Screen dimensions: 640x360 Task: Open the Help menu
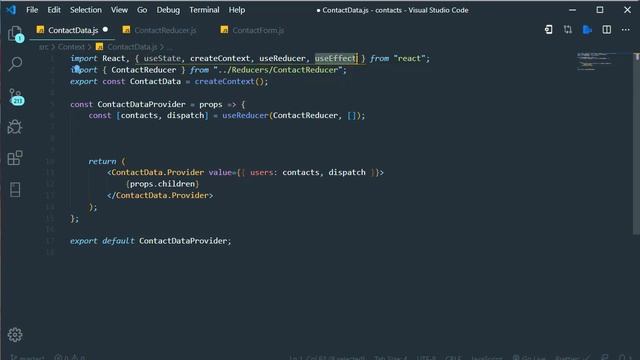pos(237,10)
